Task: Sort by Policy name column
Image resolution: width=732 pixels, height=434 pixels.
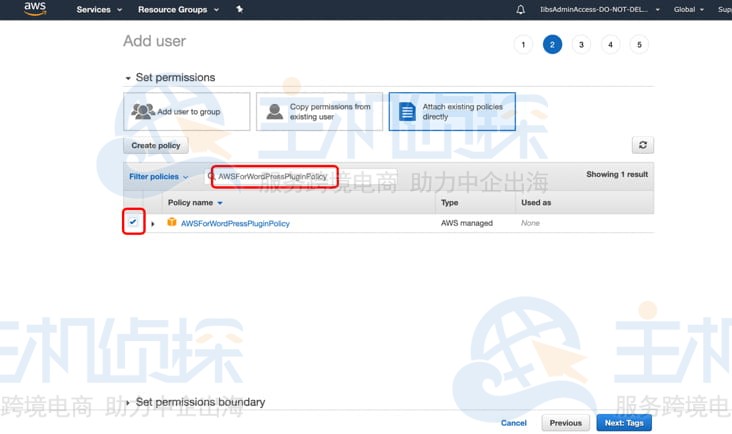Action: (x=195, y=203)
